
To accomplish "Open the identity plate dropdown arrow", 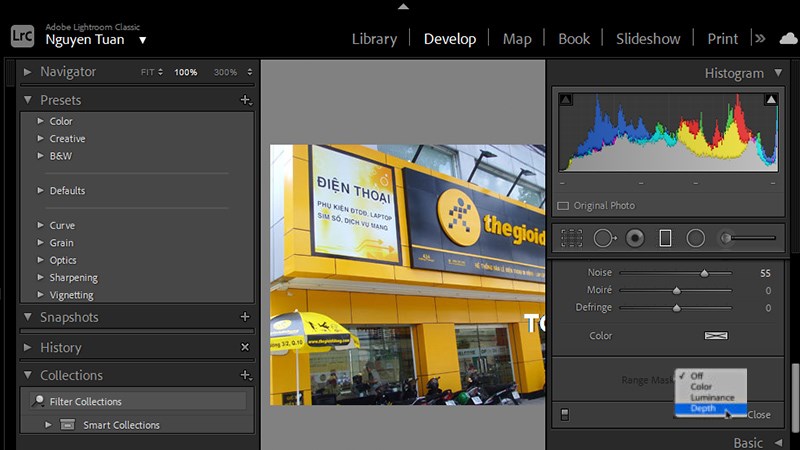I will pos(143,40).
